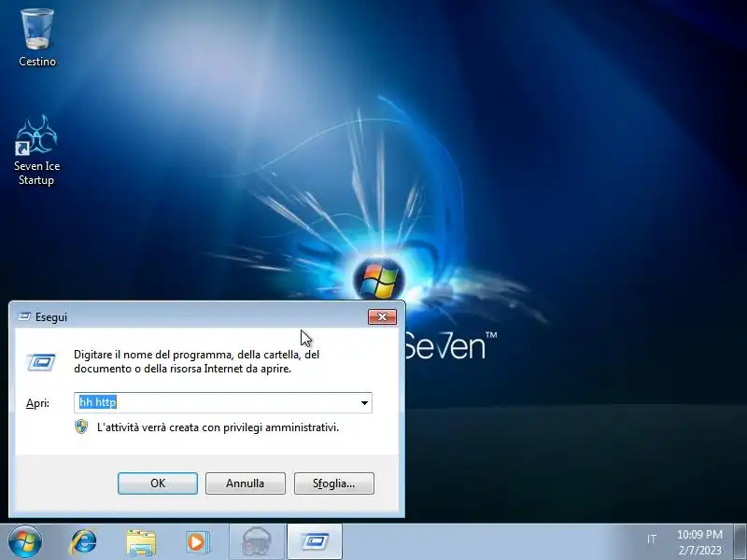Launch Internet Explorer from the taskbar

83,542
